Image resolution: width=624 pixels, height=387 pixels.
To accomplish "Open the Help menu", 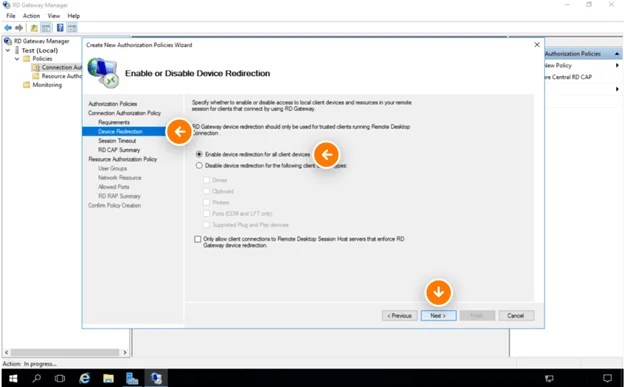I will 74,16.
